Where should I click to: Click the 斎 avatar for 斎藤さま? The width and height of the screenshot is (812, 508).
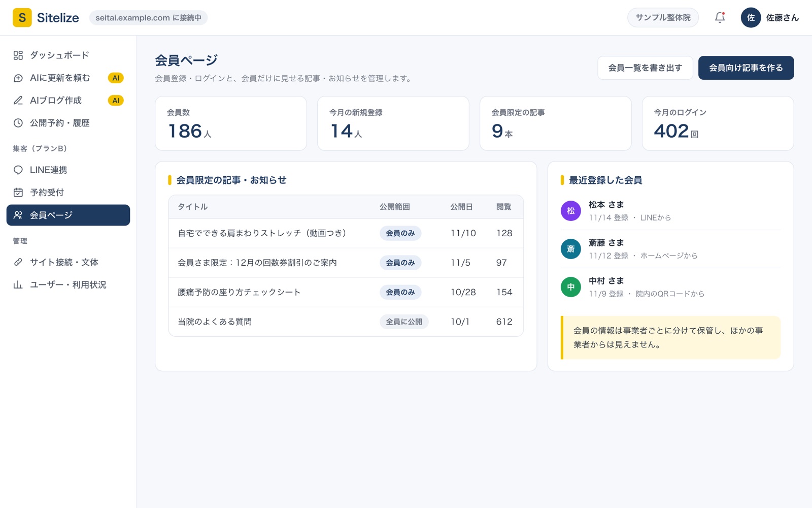[570, 249]
